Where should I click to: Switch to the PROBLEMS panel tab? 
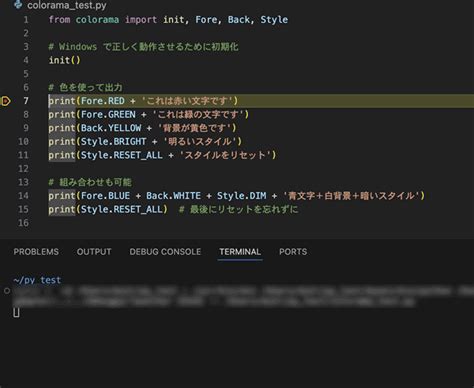[x=36, y=252]
